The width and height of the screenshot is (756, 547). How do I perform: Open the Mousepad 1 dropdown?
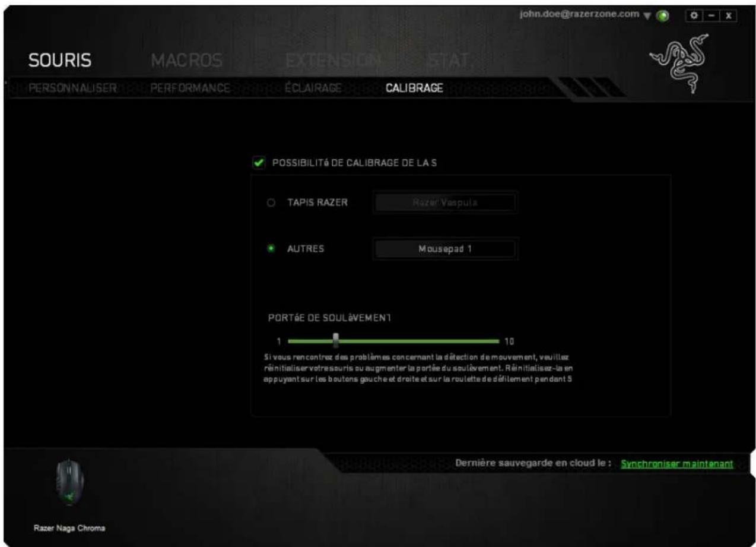[445, 249]
